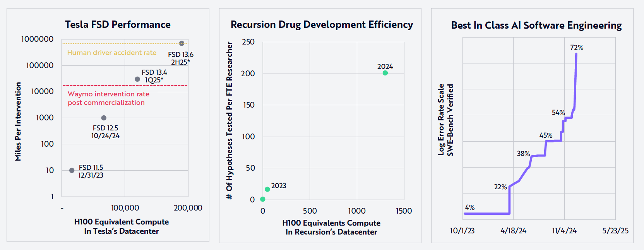
Task: Click "# Of Hypotheses Tested Per FTE Researcher" label
Action: pos(230,120)
